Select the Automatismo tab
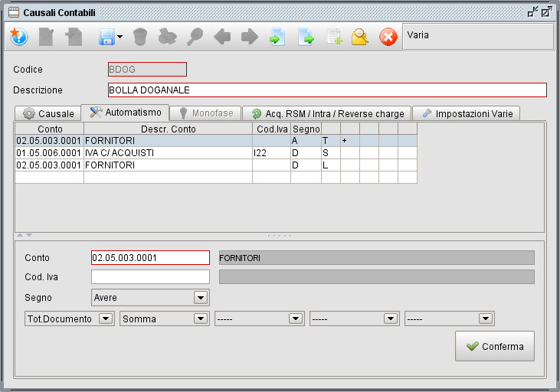The height and width of the screenshot is (392, 560). coord(125,113)
